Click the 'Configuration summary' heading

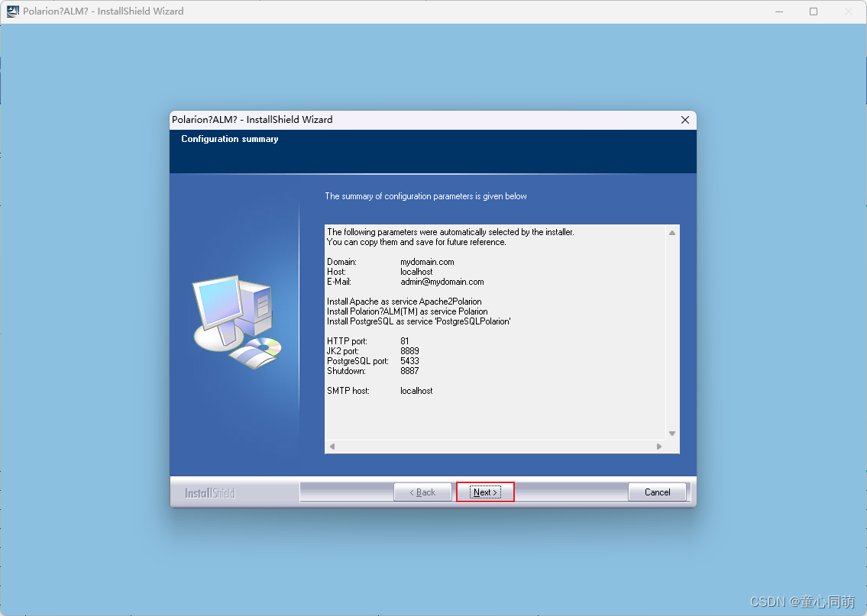(x=229, y=139)
